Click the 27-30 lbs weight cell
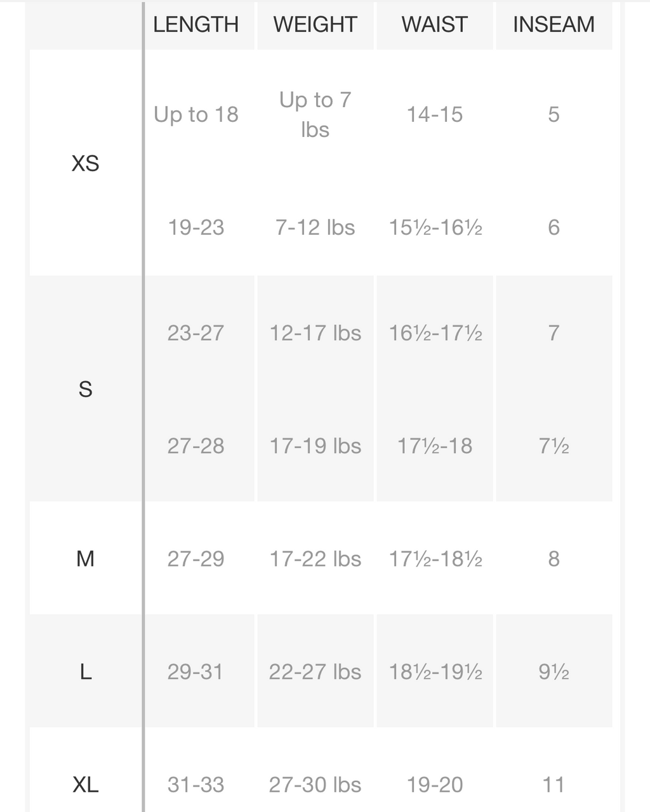Image resolution: width=650 pixels, height=812 pixels. [x=315, y=784]
